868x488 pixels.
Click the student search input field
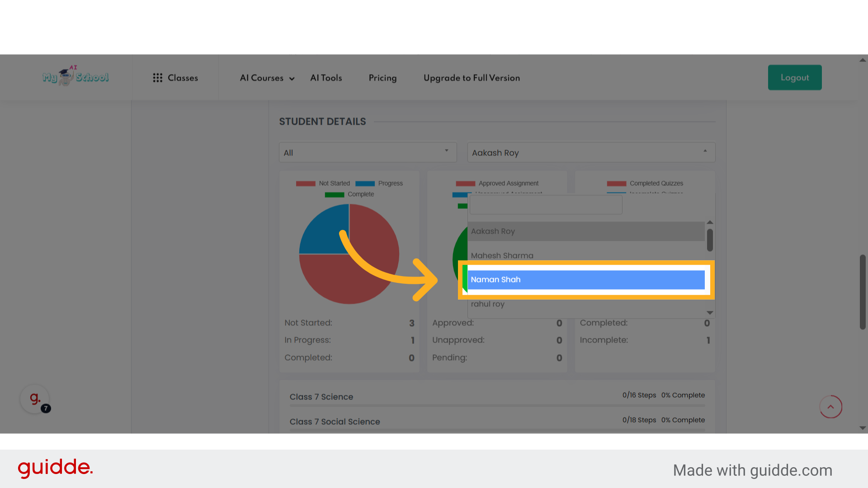pos(546,205)
